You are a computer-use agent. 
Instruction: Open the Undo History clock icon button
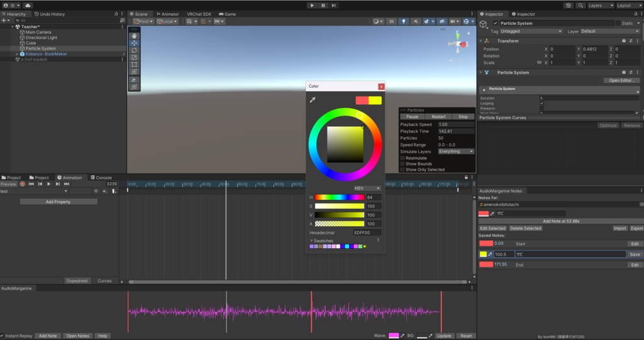(569, 5)
